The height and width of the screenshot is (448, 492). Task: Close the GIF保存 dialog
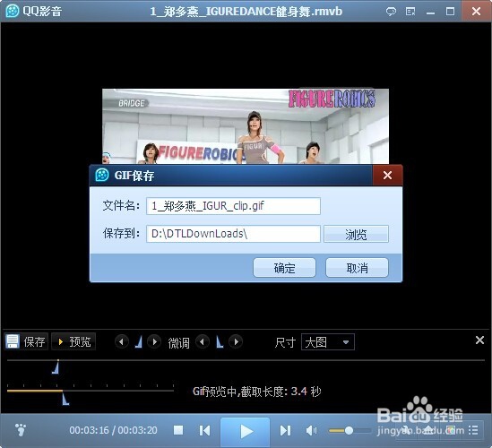[x=387, y=176]
